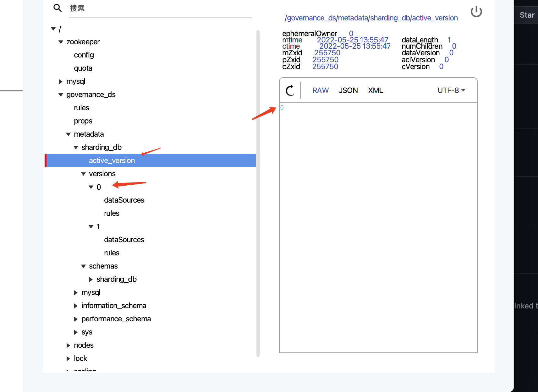
Task: Click the search magnifier icon
Action: click(x=58, y=8)
